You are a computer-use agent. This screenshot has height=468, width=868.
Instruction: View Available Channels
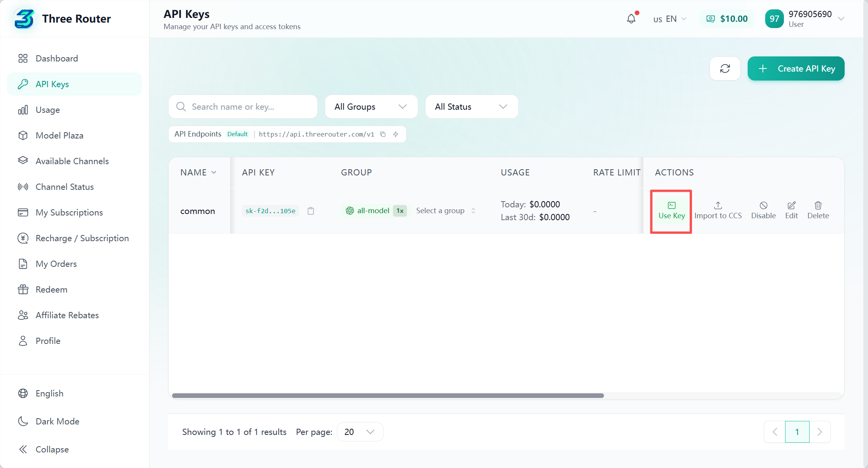[75, 161]
